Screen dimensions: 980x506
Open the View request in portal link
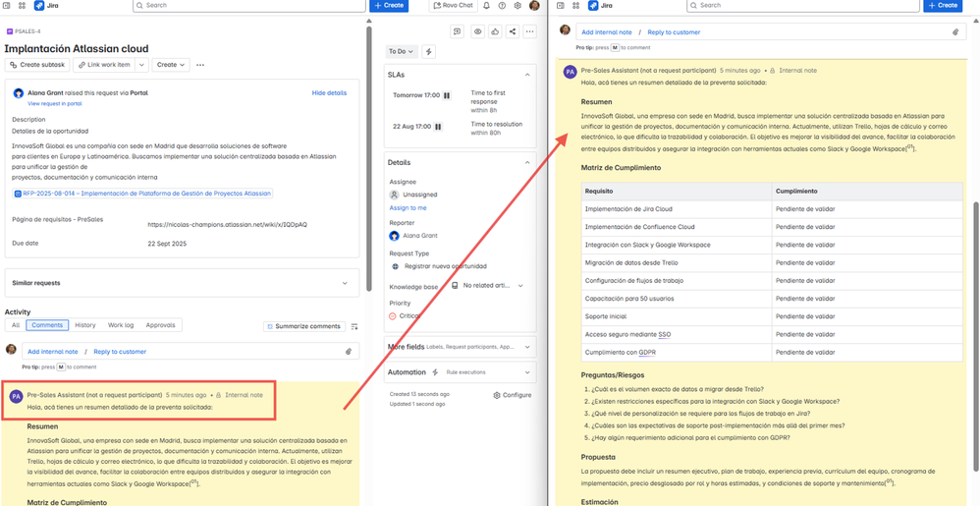[54, 103]
